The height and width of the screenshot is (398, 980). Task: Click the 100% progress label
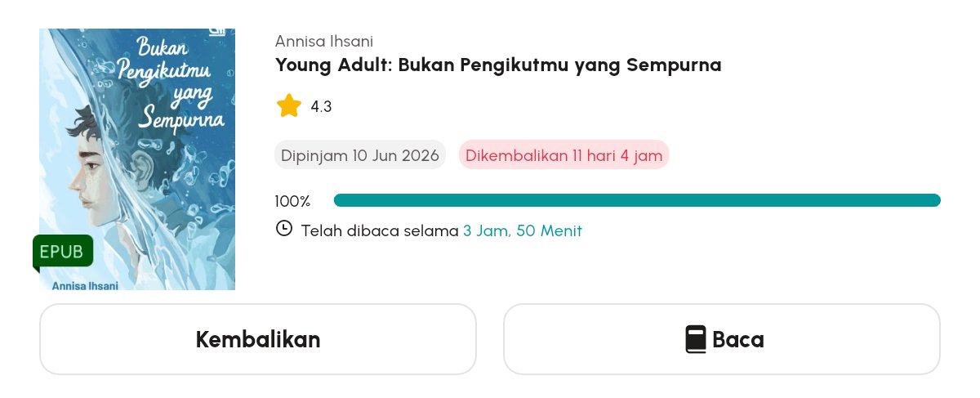click(292, 201)
